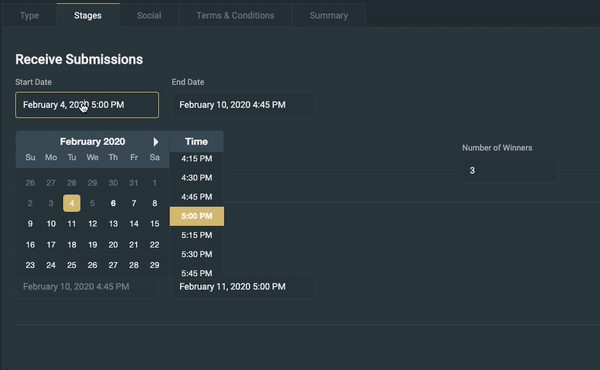Pick February 12 in the calendar
Image resolution: width=600 pixels, height=370 pixels.
92,224
